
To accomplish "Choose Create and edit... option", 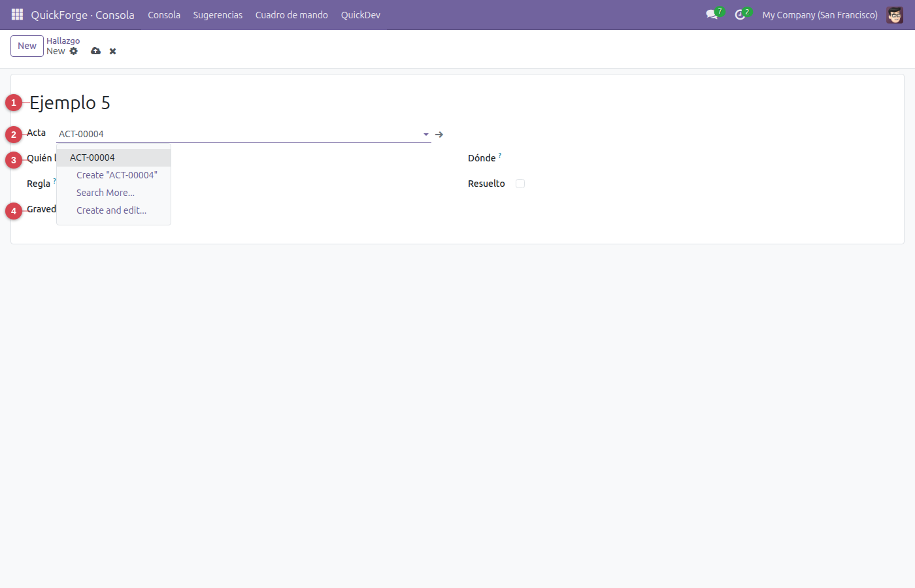I will point(114,210).
